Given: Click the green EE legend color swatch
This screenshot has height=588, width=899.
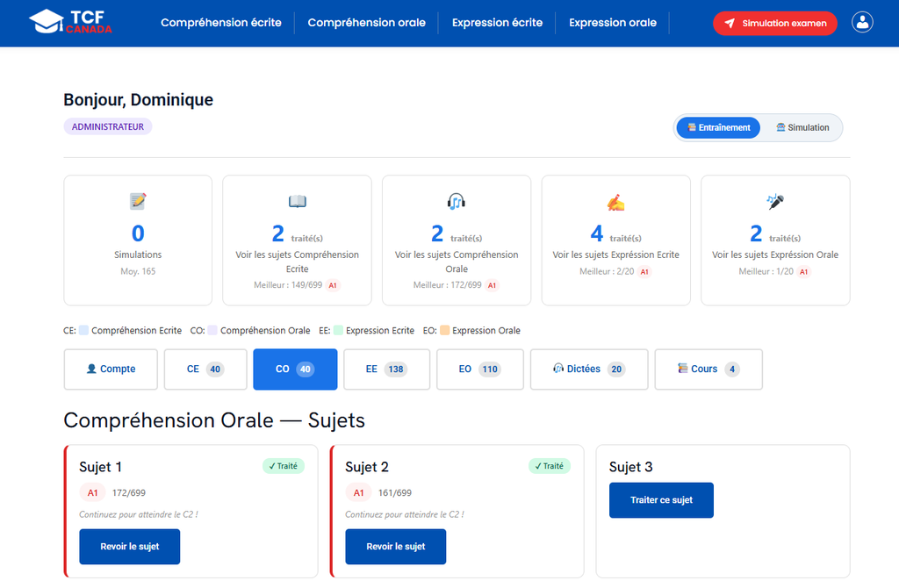Looking at the screenshot, I should (338, 330).
